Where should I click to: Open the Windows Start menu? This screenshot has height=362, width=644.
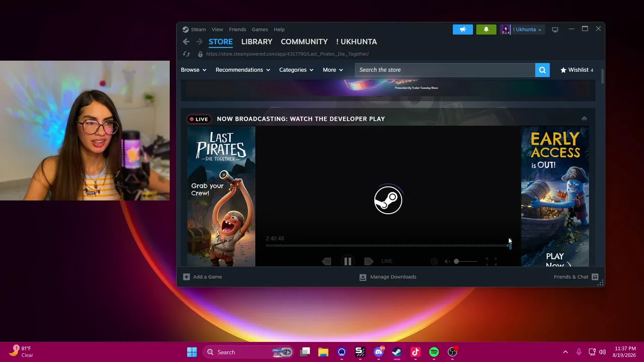192,352
